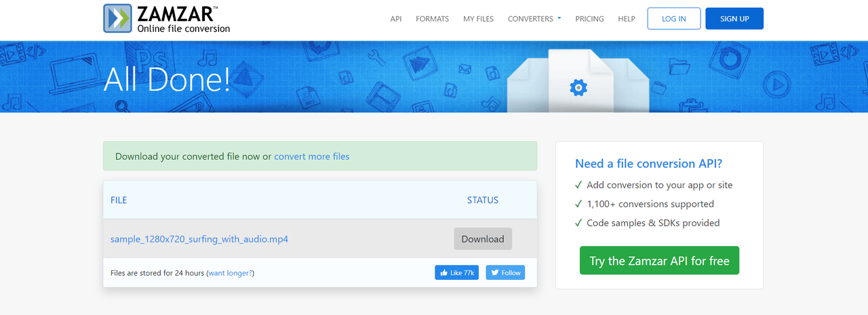
Task: Open sample_1280x720_surfing_with_audio.mp4 file link
Action: tap(199, 239)
